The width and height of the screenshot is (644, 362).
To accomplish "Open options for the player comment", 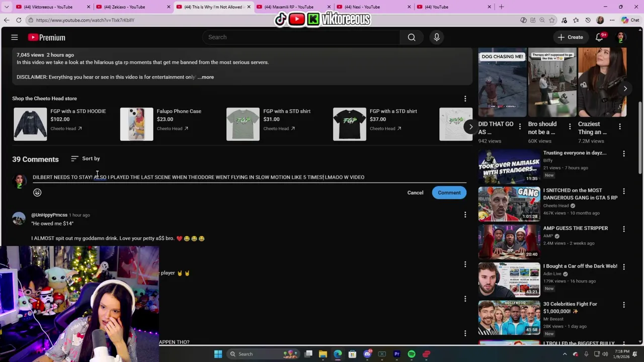I will pos(465,264).
